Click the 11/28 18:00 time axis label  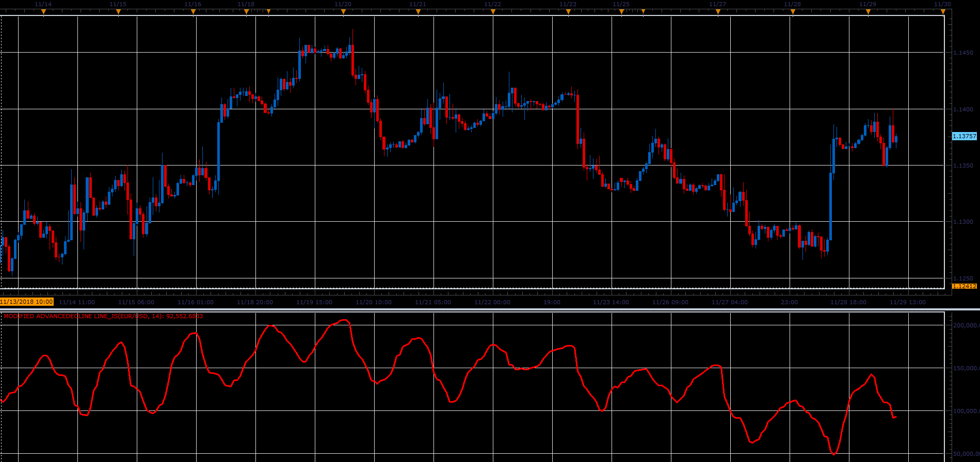click(848, 302)
